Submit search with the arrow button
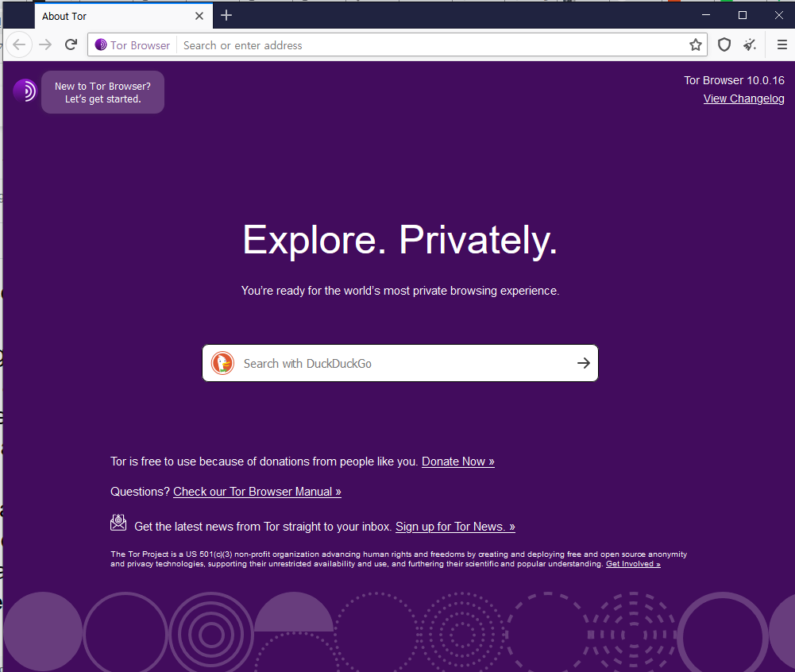The width and height of the screenshot is (795, 672). pyautogui.click(x=584, y=363)
